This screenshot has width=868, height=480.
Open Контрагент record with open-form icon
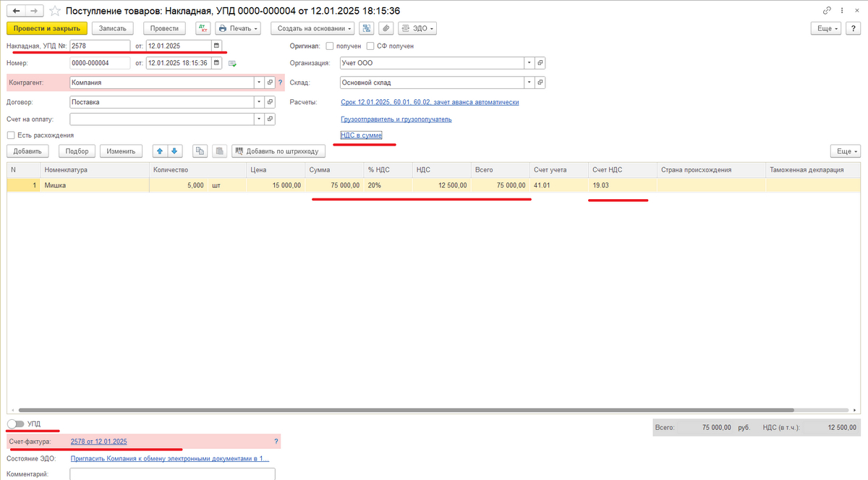[270, 83]
